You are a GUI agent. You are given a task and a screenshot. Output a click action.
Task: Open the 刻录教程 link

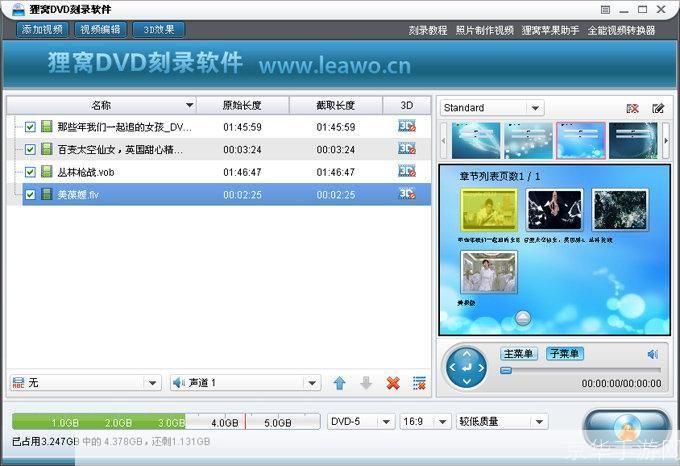coord(428,30)
